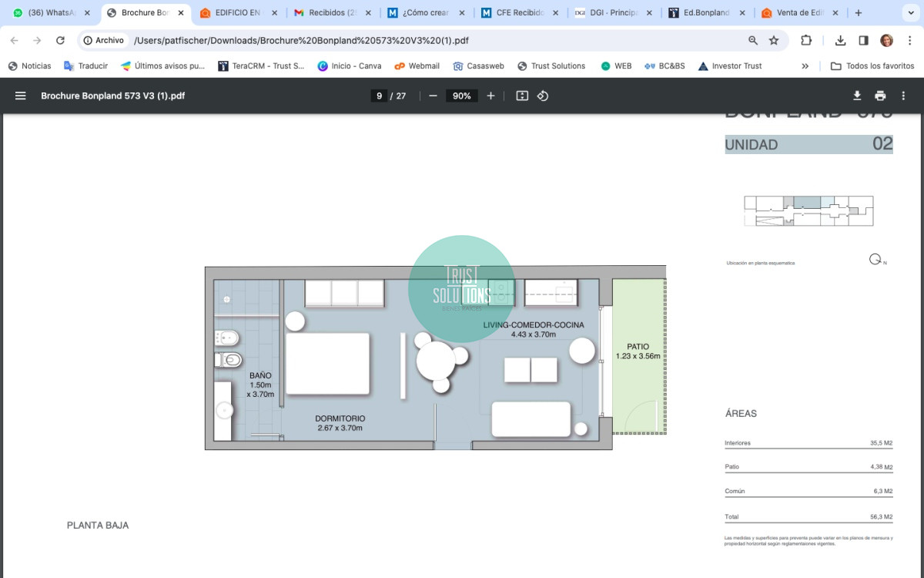Zoom out with the minus button
This screenshot has width=924, height=578.
tap(433, 96)
